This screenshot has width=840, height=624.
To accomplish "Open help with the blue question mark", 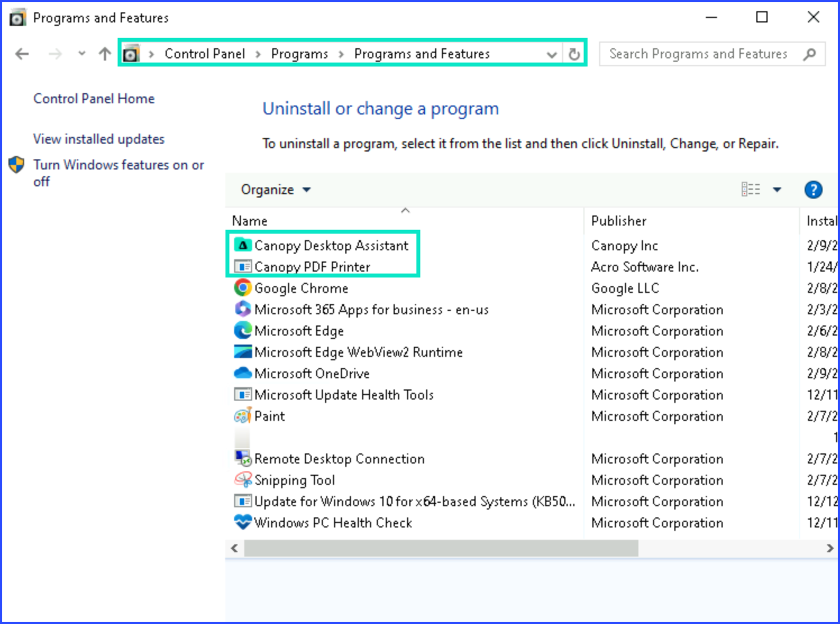I will coord(813,190).
